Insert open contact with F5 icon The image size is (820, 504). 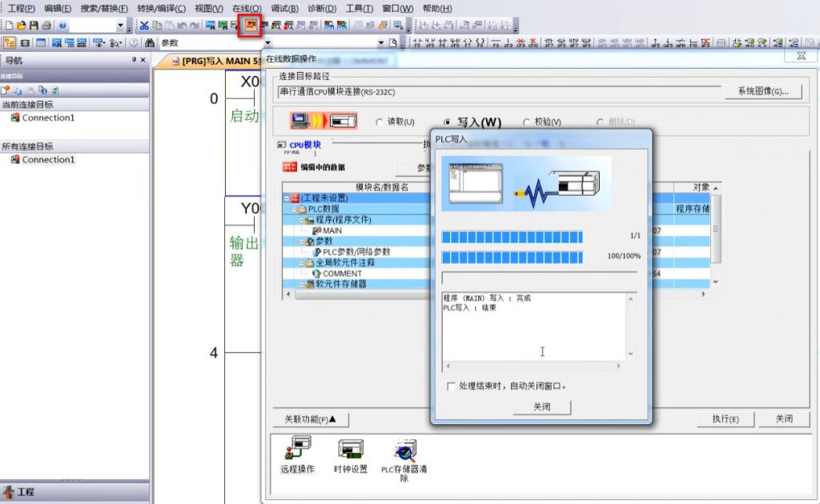pos(416,43)
